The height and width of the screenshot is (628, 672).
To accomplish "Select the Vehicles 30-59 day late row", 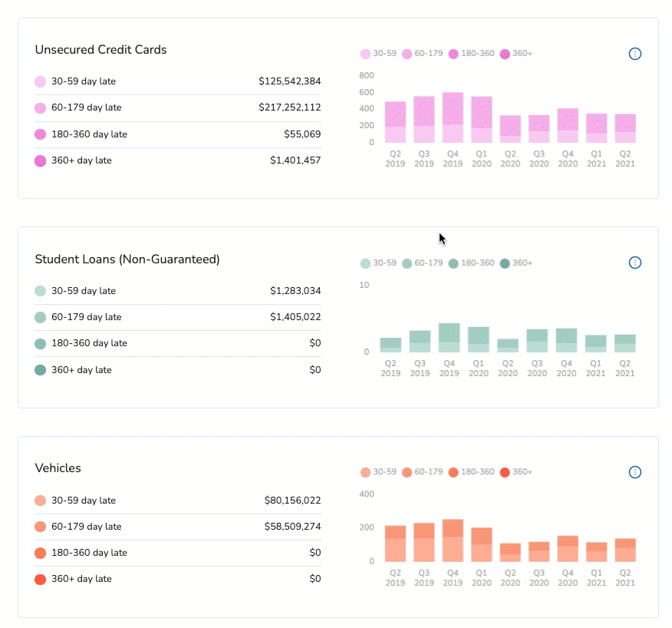I will (178, 501).
